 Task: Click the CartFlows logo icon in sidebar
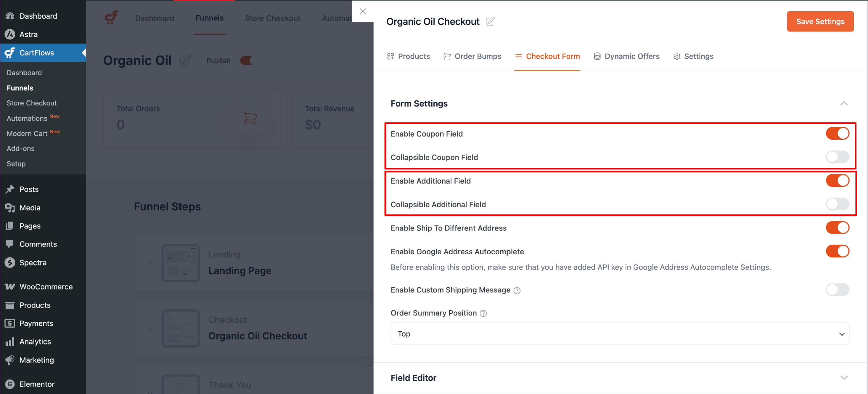(x=10, y=53)
